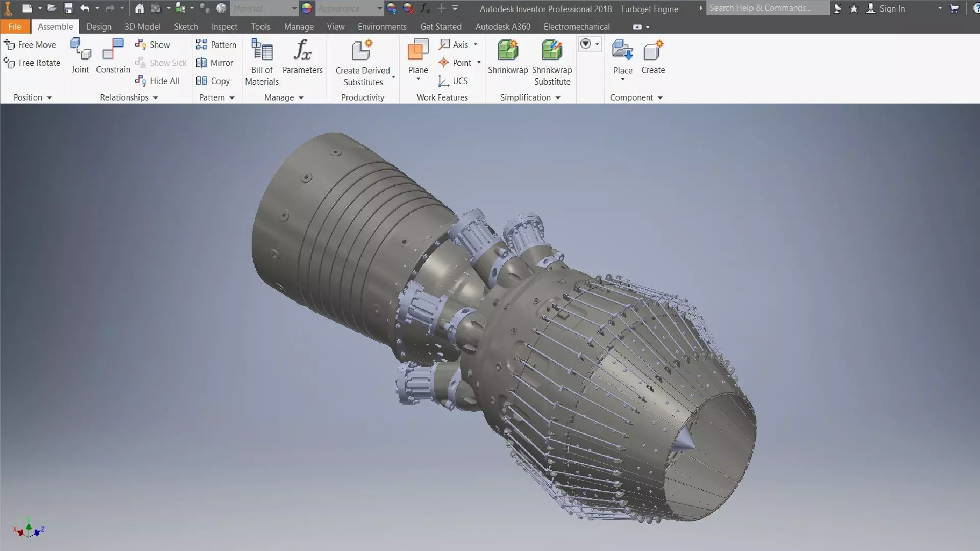The width and height of the screenshot is (980, 551).
Task: Create a new file from quick access toolbar
Action: click(27, 8)
